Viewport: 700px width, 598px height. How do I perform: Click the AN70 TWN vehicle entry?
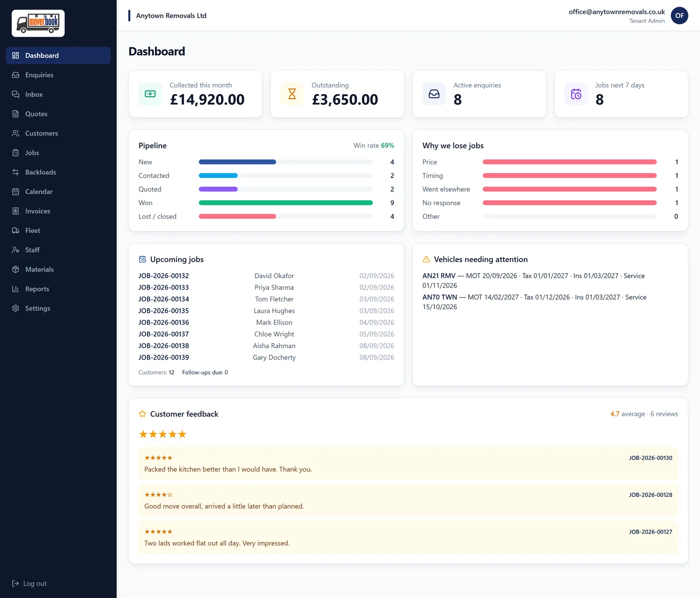[534, 302]
